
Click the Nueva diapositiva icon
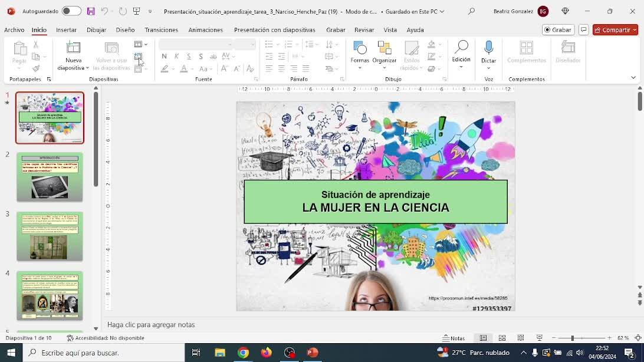(x=73, y=49)
